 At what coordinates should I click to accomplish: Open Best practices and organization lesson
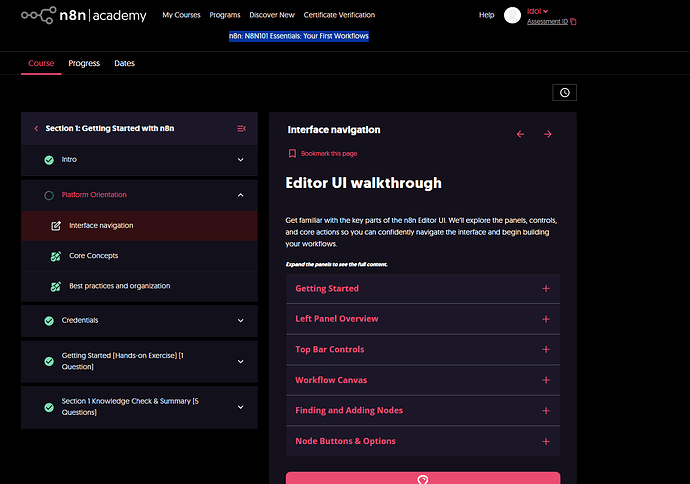(139, 286)
